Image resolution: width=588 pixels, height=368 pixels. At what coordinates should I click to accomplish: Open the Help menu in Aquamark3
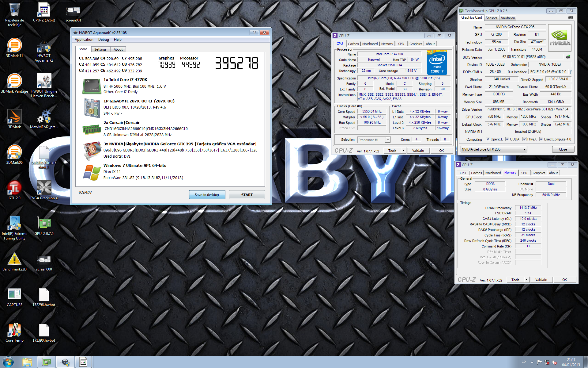pos(118,40)
